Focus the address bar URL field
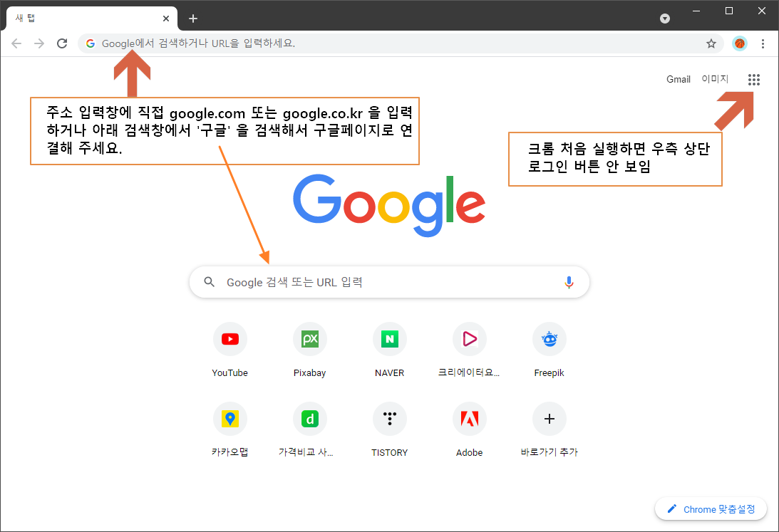 [x=400, y=43]
